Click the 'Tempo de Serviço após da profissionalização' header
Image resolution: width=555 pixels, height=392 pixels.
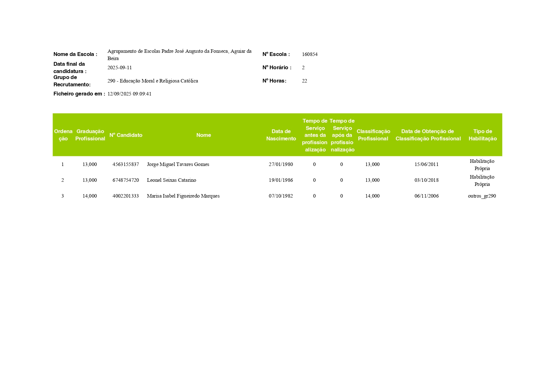[342, 135]
